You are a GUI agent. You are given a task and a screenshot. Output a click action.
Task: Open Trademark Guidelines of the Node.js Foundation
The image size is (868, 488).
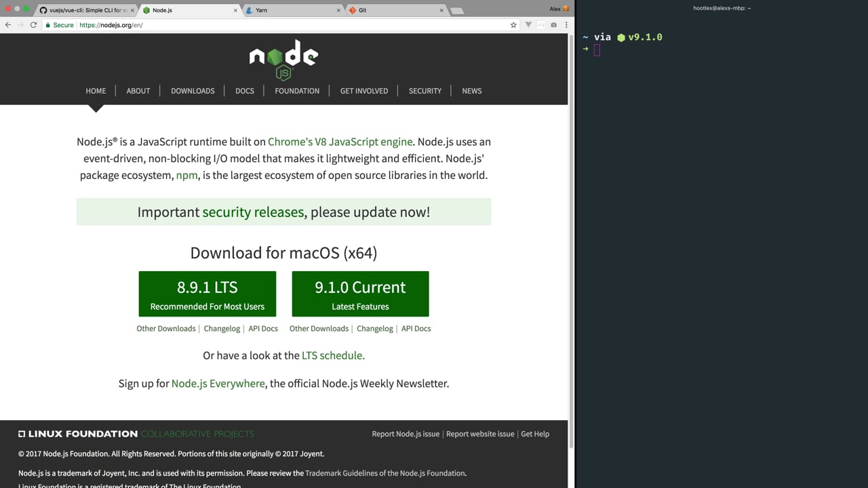[385, 473]
